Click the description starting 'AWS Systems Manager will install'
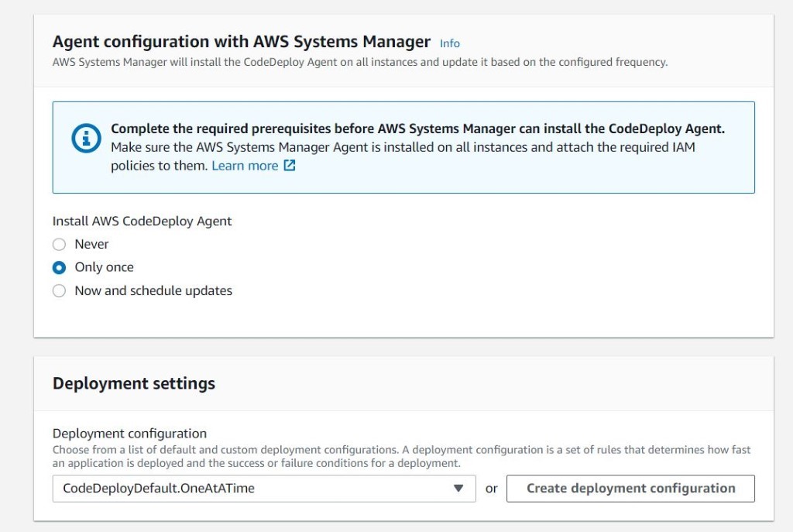Image resolution: width=793 pixels, height=532 pixels. 360,62
